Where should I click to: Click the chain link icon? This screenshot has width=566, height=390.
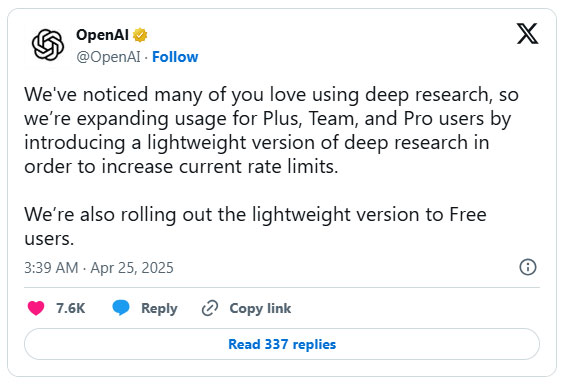[x=210, y=308]
